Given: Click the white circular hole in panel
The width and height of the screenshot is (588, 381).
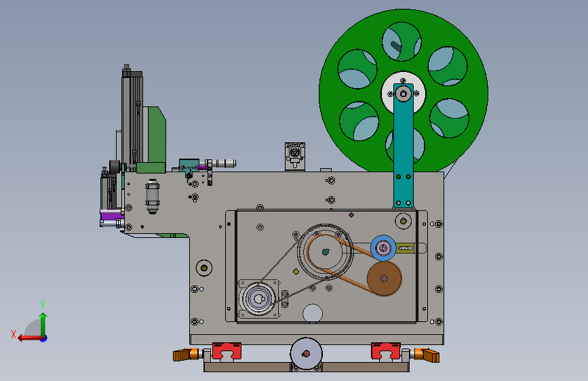Looking at the screenshot, I should pos(313,313).
